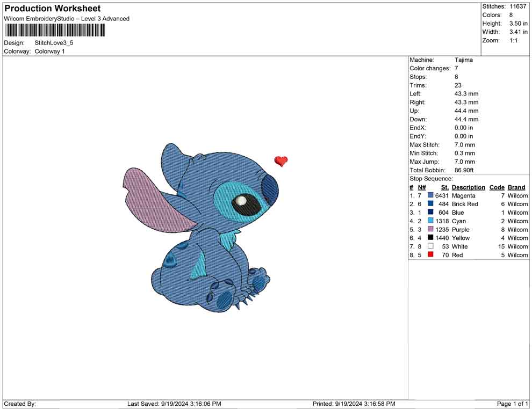Click the black swatch labeled Yellow

[430, 238]
